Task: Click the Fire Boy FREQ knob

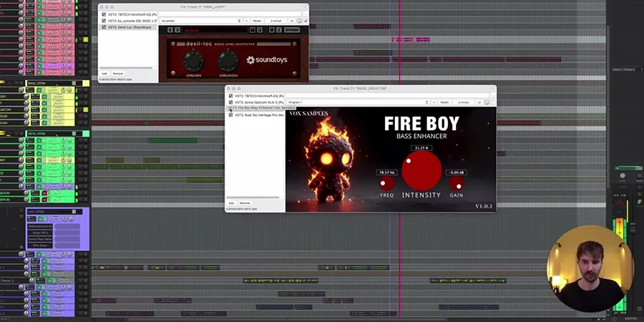Action: pyautogui.click(x=387, y=184)
